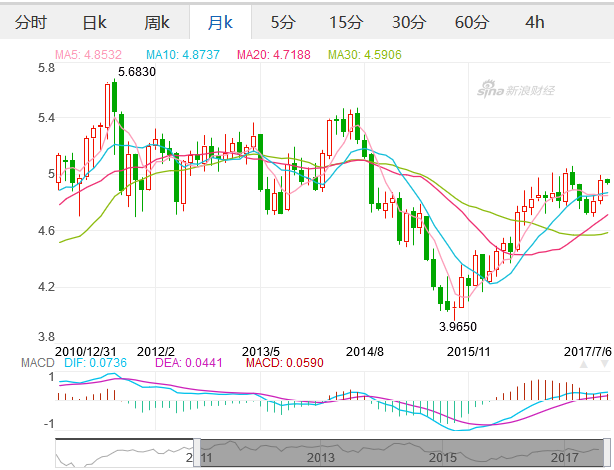Click the MA30: 4.5906 legend label

tap(365, 54)
